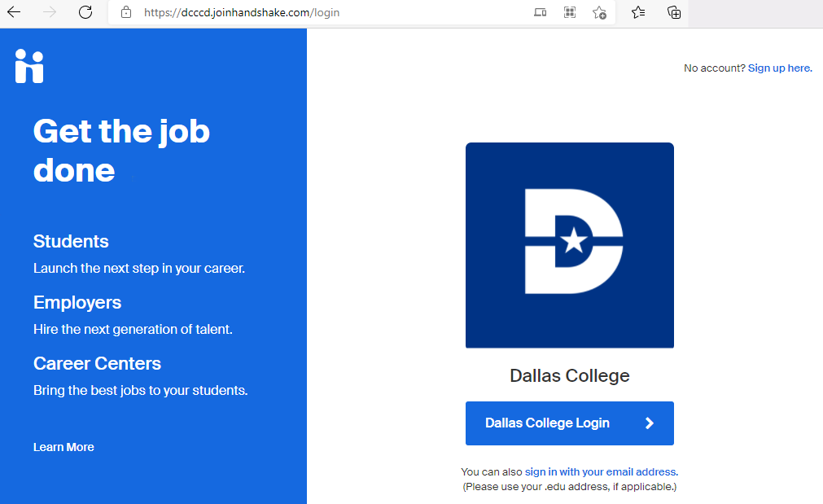The width and height of the screenshot is (823, 504).
Task: Open the Learn More link
Action: tap(63, 447)
